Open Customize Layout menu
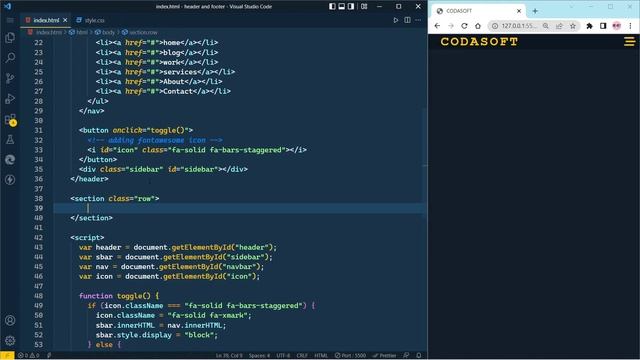 click(x=364, y=7)
